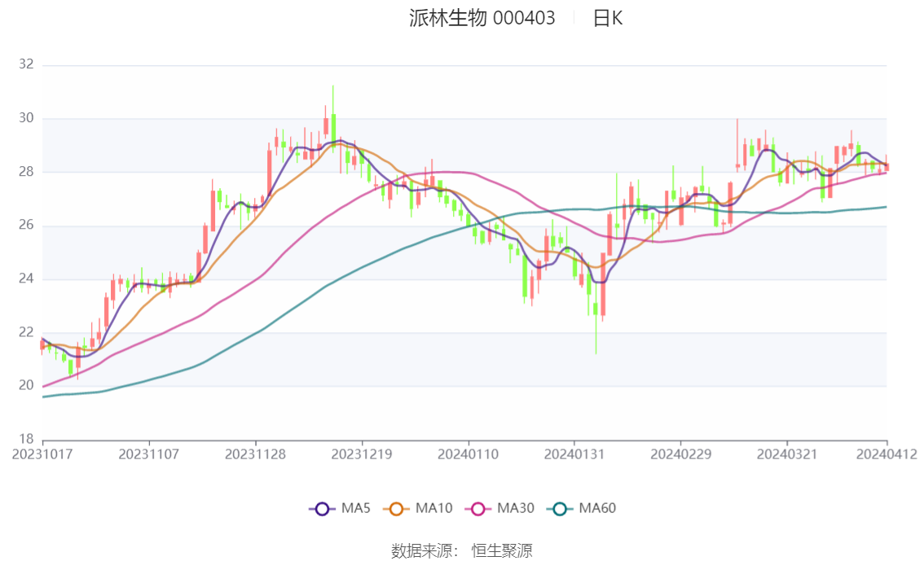Hide the MA10 line via legend text
This screenshot has width=924, height=561.
click(433, 509)
